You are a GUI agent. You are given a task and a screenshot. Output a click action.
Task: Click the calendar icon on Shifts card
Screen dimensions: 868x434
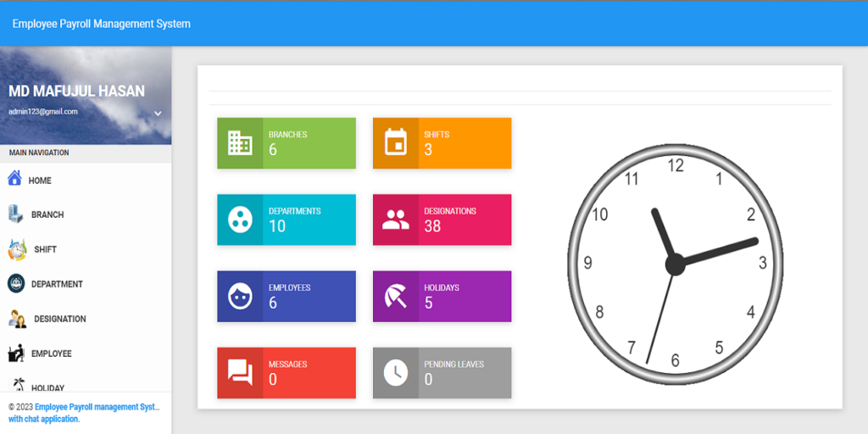[x=396, y=143]
